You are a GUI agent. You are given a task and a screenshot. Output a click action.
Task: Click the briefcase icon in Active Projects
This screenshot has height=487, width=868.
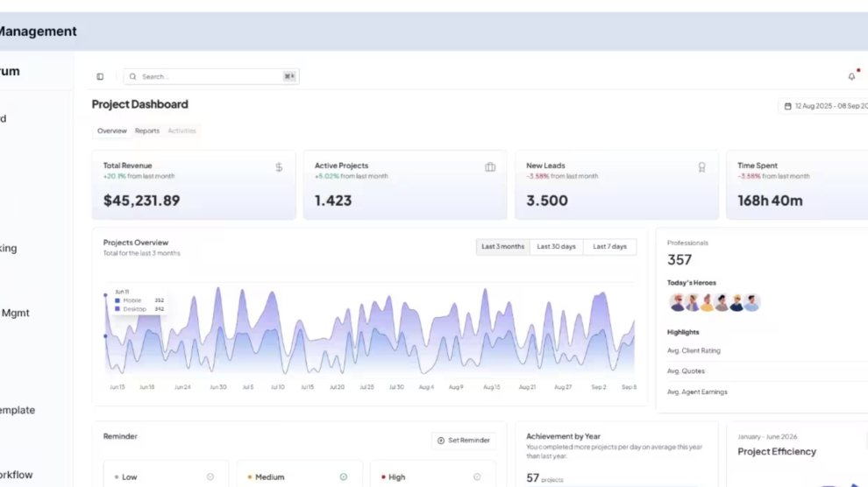click(490, 167)
